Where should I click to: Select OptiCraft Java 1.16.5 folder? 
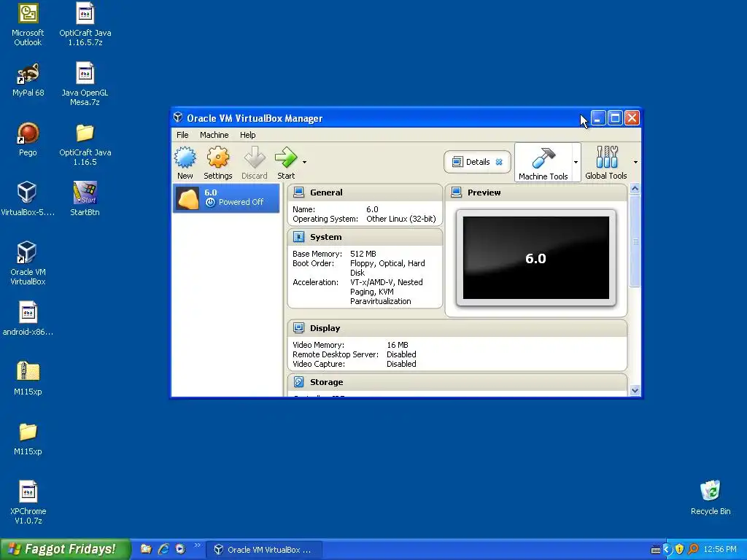point(85,144)
